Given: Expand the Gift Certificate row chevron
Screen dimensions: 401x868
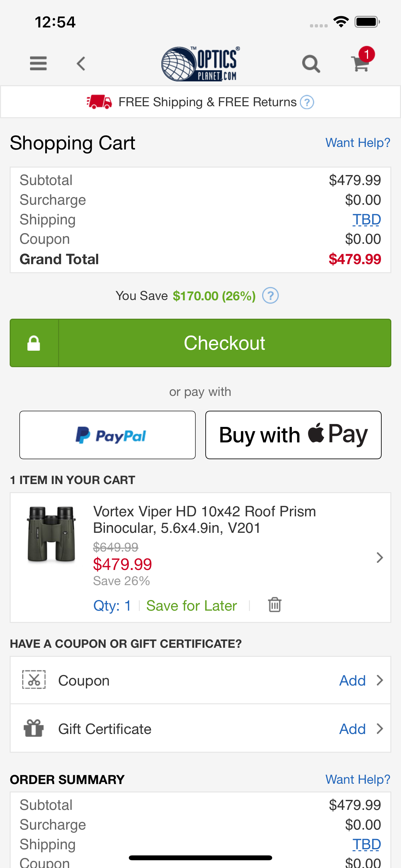Looking at the screenshot, I should point(379,728).
